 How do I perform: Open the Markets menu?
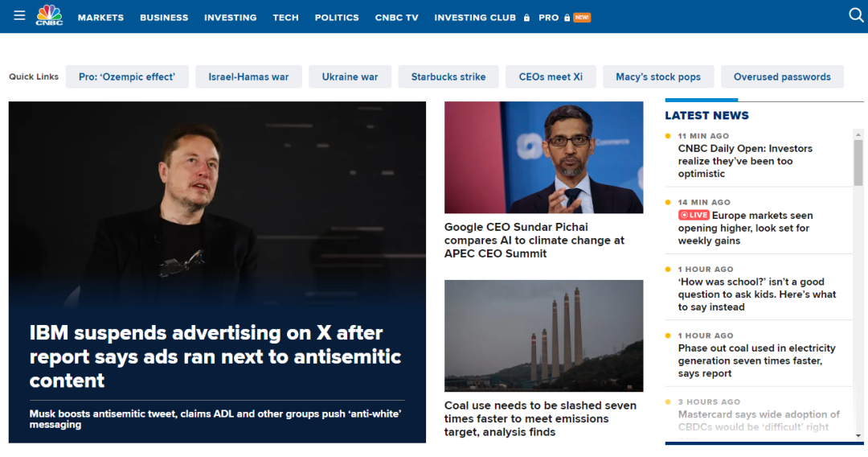coord(100,18)
